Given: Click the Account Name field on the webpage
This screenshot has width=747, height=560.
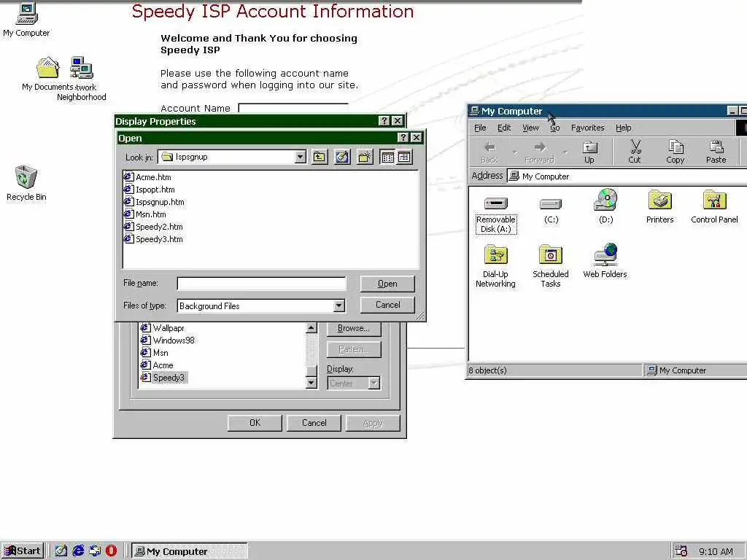Looking at the screenshot, I should tap(293, 108).
